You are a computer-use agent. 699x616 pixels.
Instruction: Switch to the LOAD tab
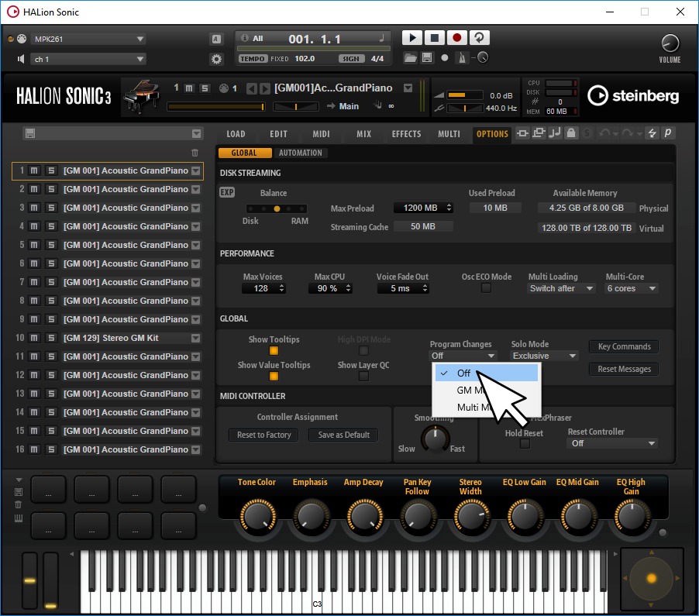(236, 134)
